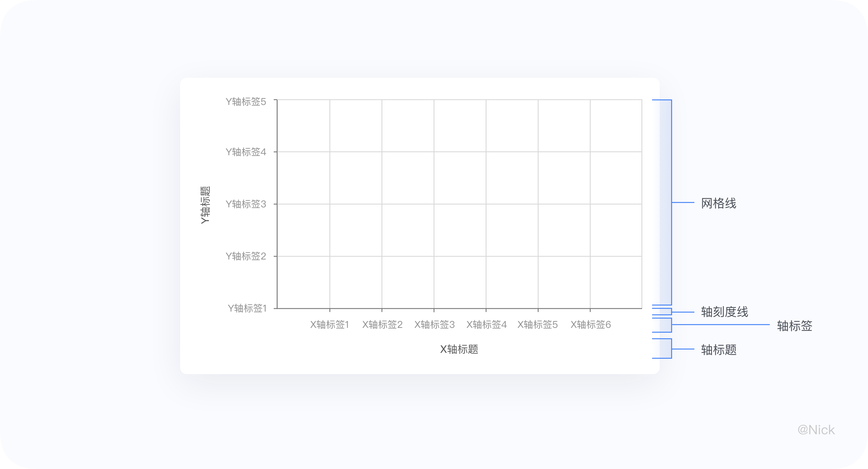Click the X轴标签6 label

coord(591,325)
